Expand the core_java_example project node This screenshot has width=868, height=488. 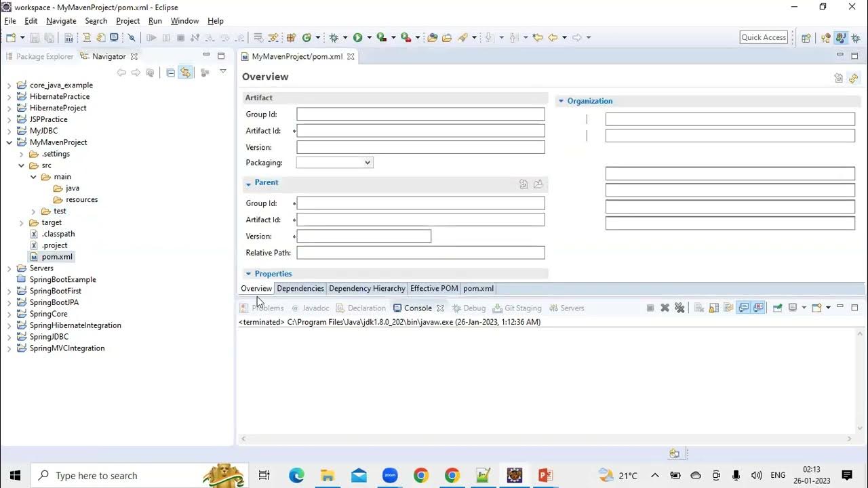(9, 85)
